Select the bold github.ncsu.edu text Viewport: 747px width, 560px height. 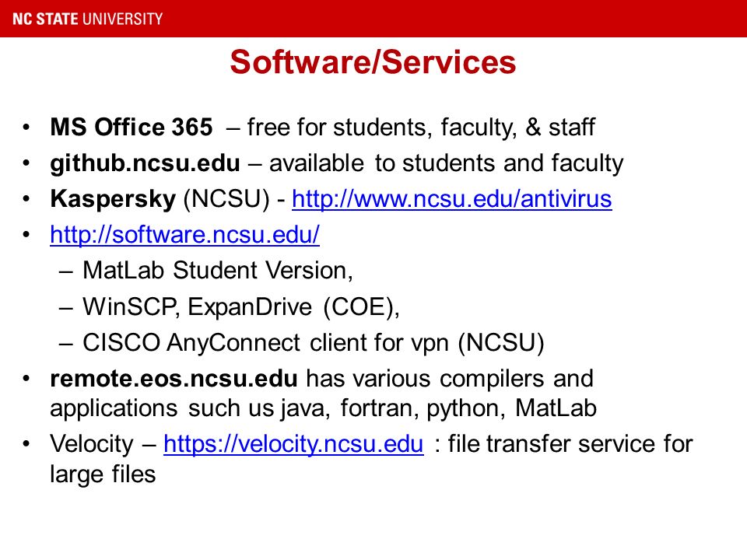tap(146, 163)
